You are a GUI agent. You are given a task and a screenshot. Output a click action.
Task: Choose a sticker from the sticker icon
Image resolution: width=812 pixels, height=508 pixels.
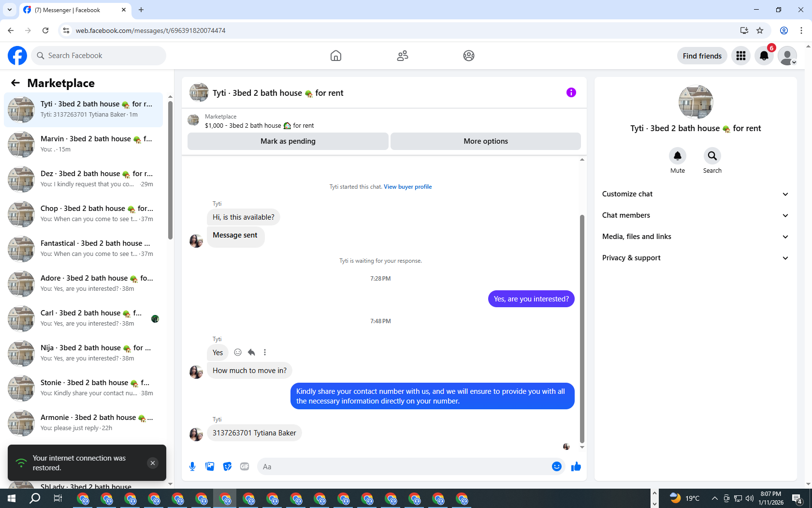coord(227,466)
